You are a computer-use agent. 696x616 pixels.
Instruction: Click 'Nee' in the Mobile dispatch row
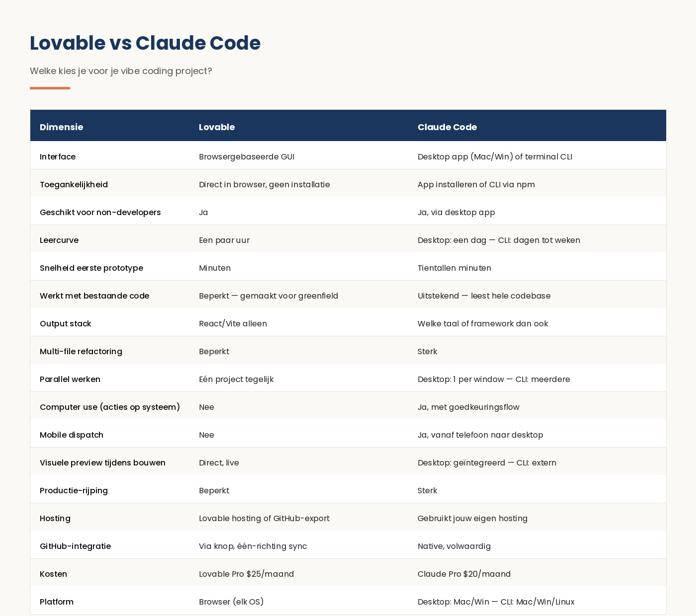coord(206,435)
